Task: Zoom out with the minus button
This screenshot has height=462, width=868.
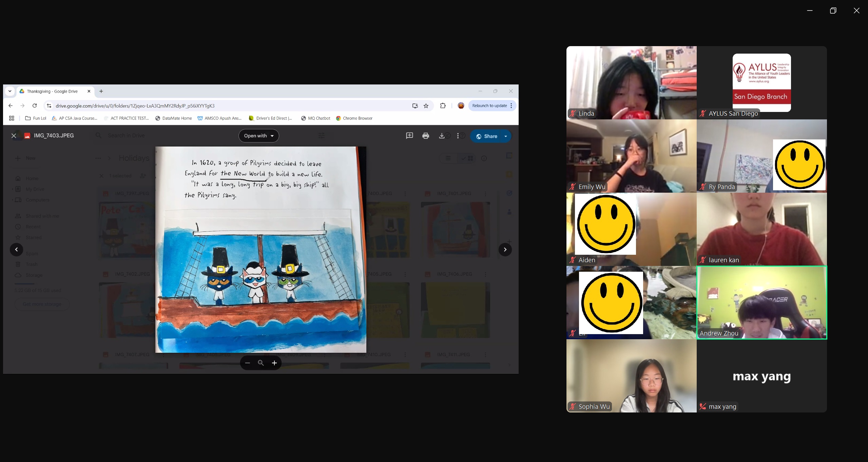Action: 248,363
